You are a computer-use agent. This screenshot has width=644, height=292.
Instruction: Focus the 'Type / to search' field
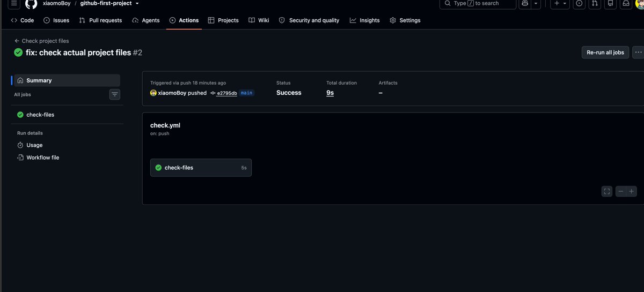[x=478, y=3]
